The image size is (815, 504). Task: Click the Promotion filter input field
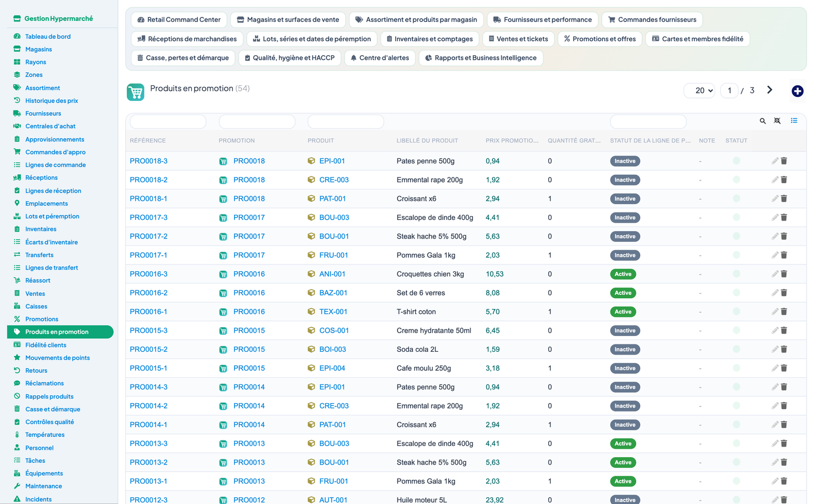tap(257, 121)
